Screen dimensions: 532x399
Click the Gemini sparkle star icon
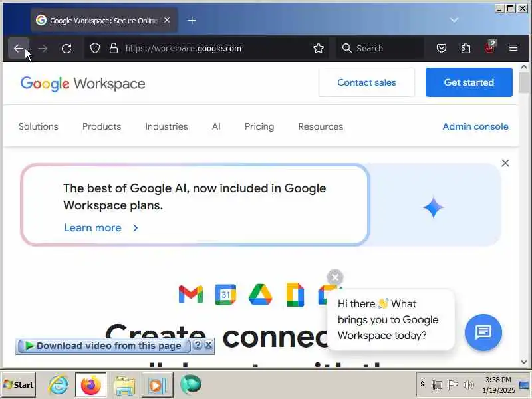tap(434, 207)
